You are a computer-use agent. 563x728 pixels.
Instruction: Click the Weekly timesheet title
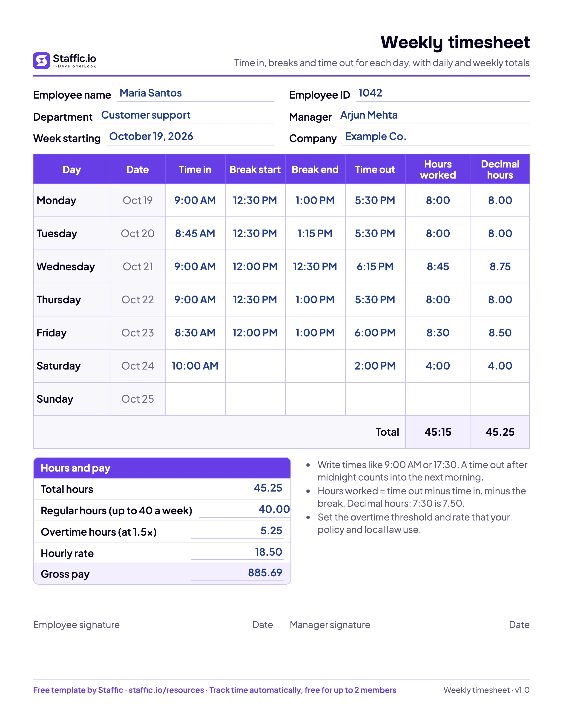click(x=455, y=43)
